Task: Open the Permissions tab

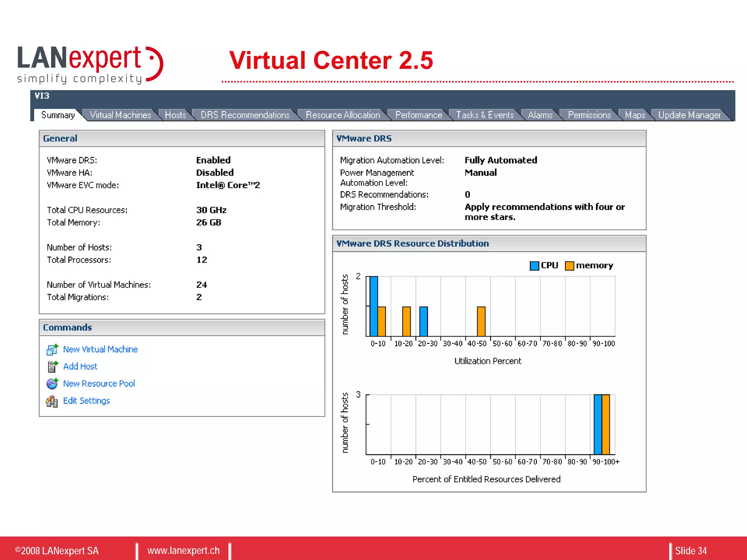Action: (589, 115)
